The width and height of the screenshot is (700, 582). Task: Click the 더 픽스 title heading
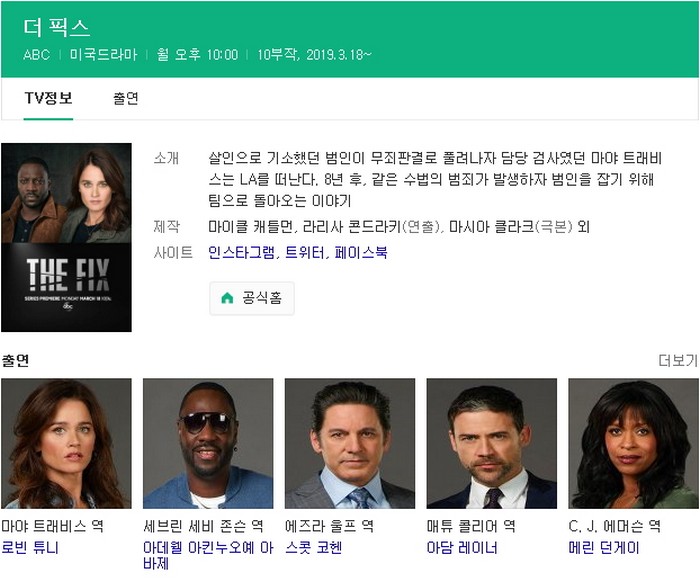[x=56, y=27]
